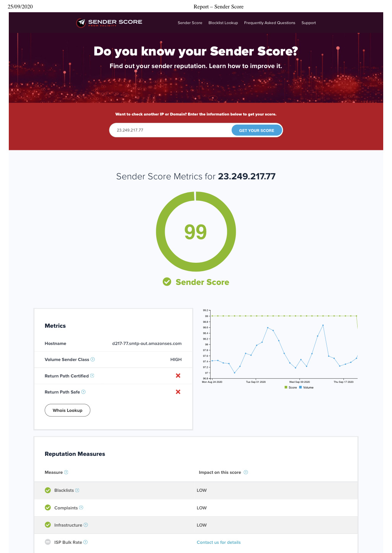The image size is (392, 553).
Task: Click the Metrics panel heading
Action: [55, 326]
